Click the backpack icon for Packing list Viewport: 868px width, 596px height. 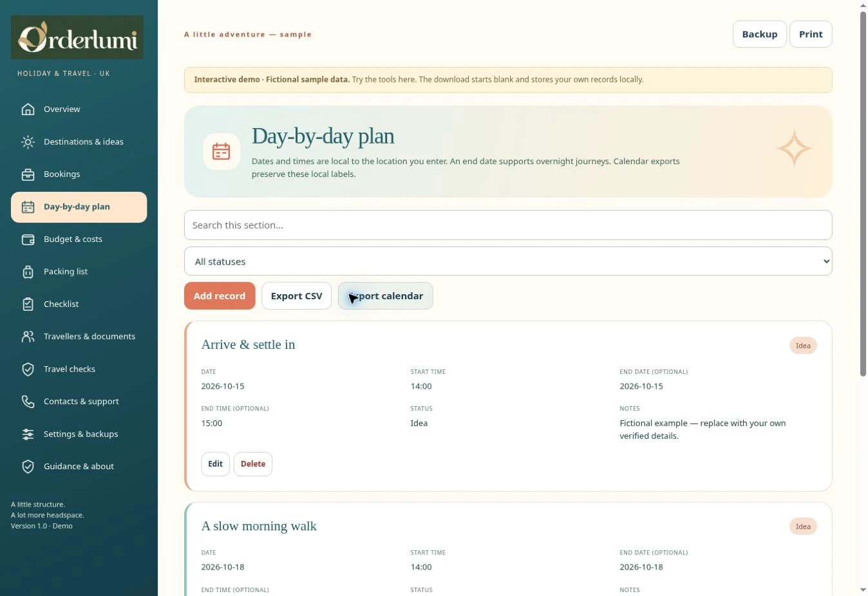point(28,272)
